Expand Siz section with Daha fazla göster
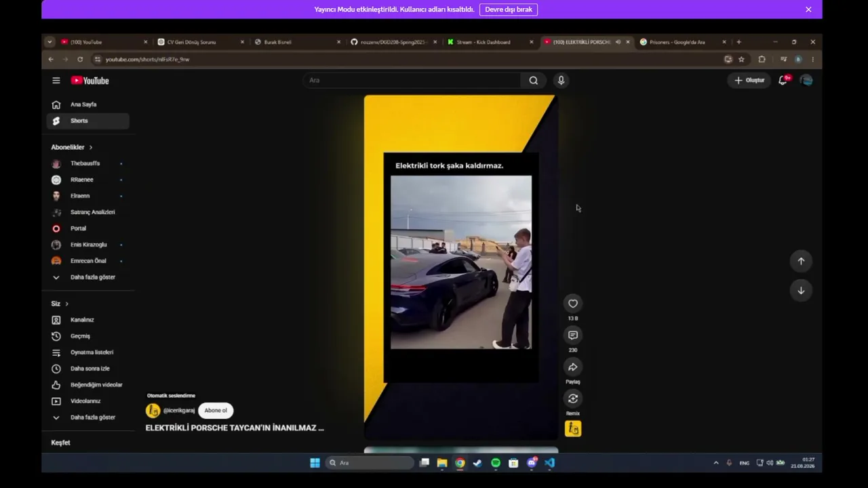 88,418
